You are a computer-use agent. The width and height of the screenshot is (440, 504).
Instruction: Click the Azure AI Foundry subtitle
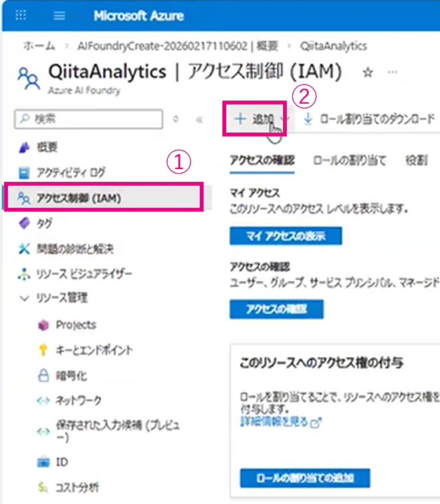coord(85,91)
